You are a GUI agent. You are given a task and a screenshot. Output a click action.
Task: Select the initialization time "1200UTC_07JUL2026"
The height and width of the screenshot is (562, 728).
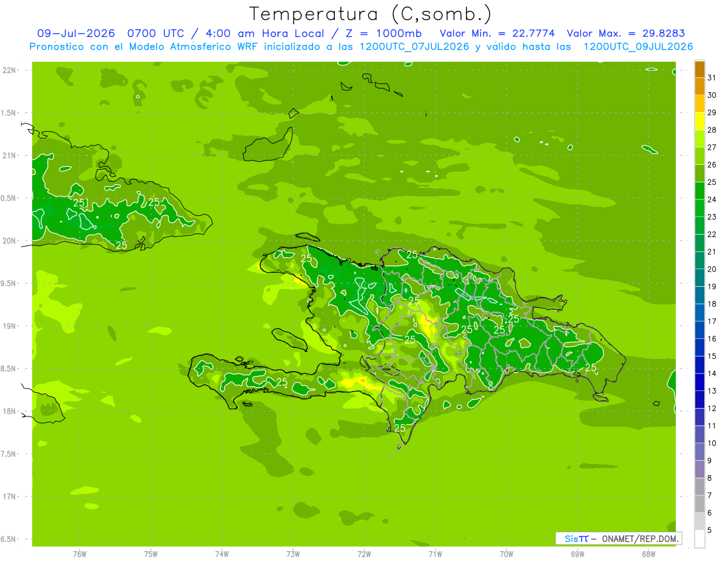(414, 47)
